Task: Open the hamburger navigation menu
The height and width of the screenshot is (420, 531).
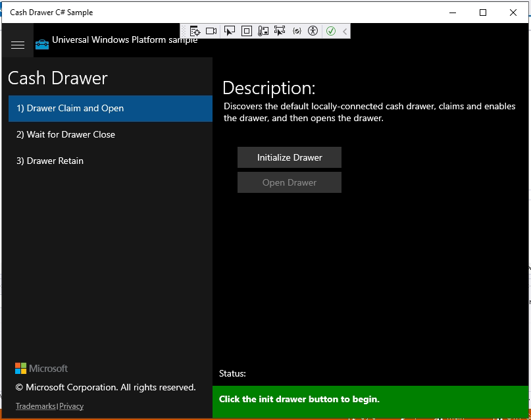Action: pyautogui.click(x=18, y=45)
